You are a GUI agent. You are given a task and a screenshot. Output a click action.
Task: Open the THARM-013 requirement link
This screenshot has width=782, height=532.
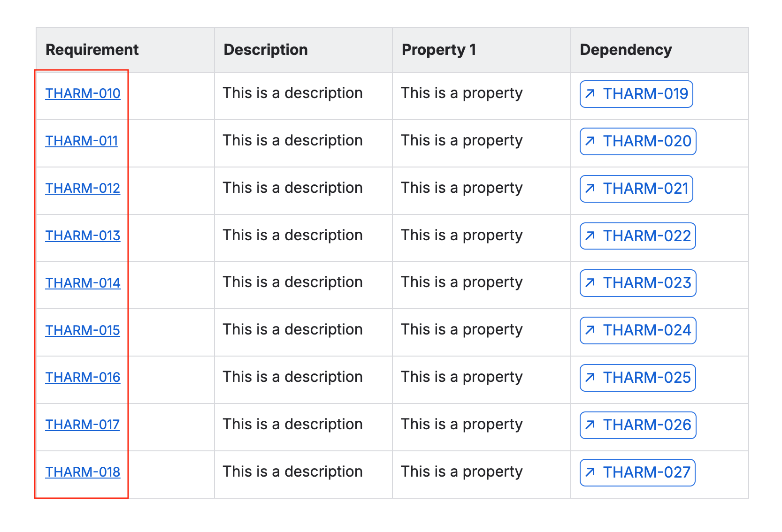pos(83,236)
